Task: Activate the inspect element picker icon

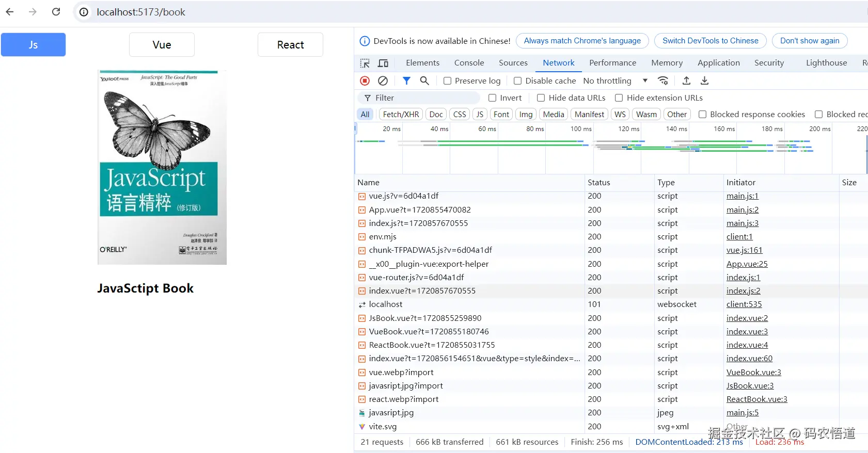Action: click(365, 63)
